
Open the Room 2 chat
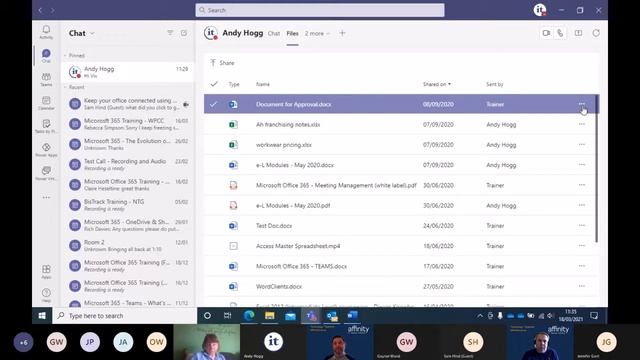click(x=128, y=245)
